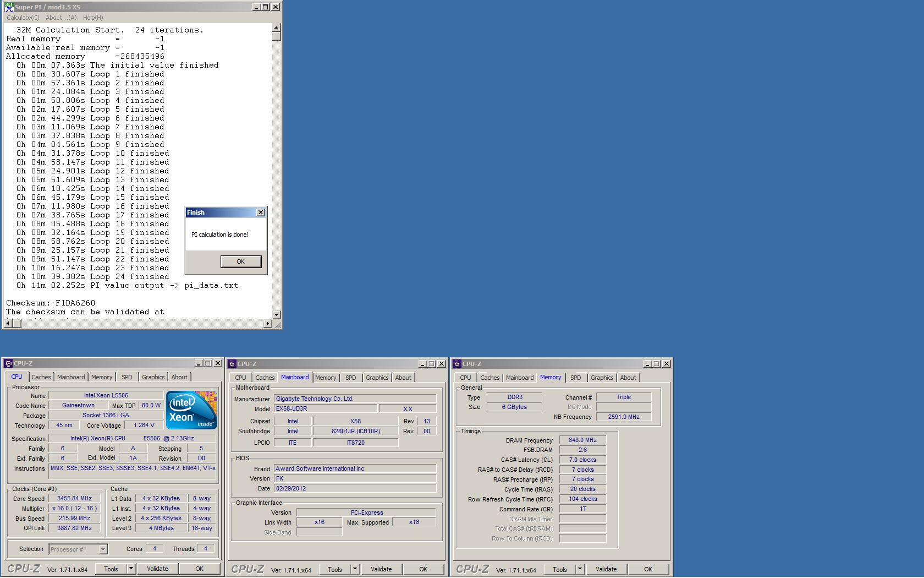Click OK in the Memory window
Image resolution: width=924 pixels, height=578 pixels.
tap(648, 569)
